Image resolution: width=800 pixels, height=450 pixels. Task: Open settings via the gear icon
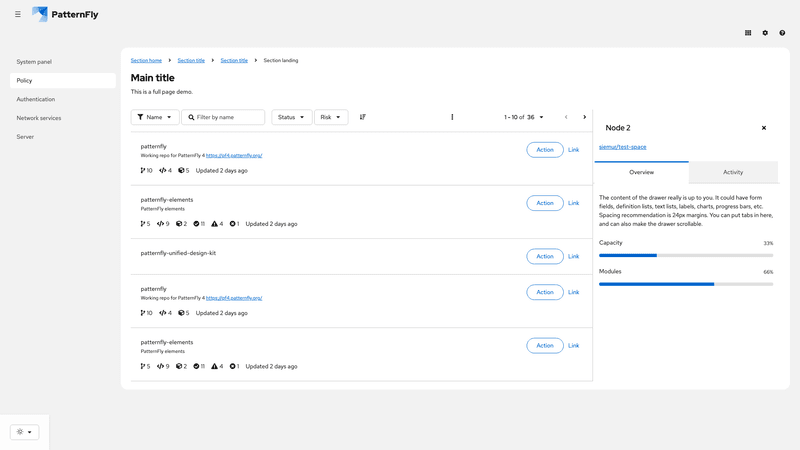(765, 33)
